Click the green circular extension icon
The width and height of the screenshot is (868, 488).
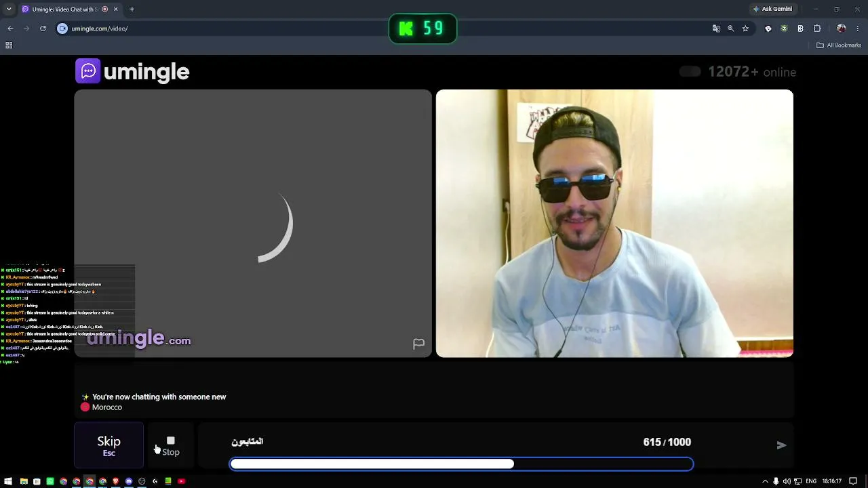(784, 28)
